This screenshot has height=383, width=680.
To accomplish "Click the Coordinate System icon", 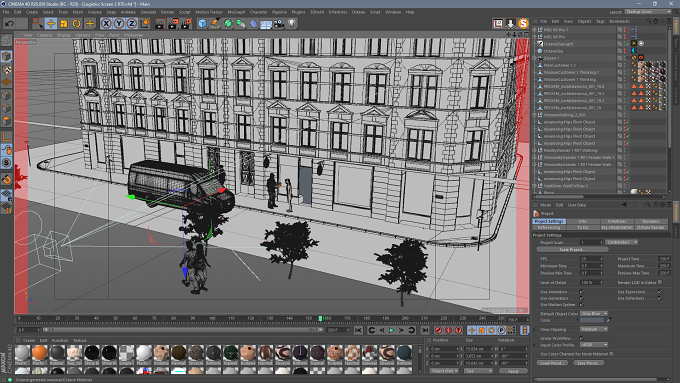I will [x=144, y=23].
